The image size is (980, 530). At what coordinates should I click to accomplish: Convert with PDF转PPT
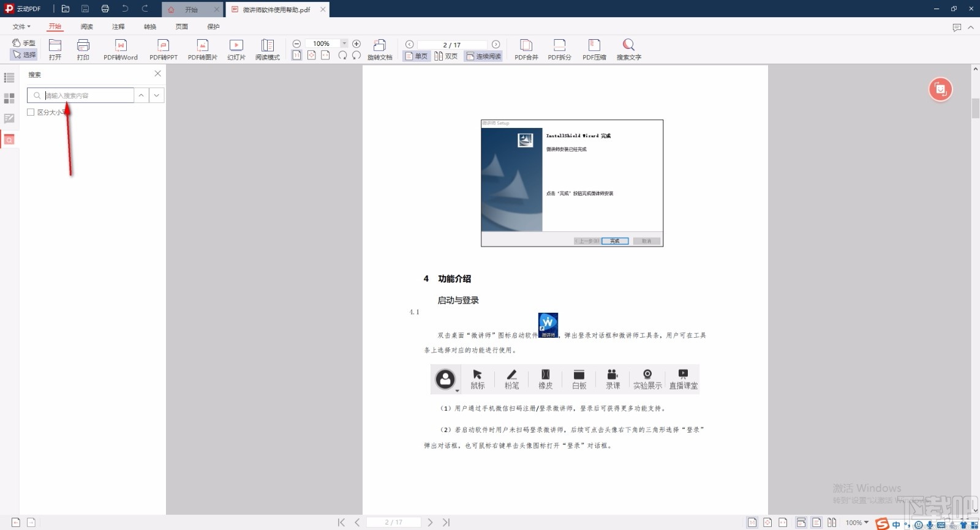tap(164, 49)
